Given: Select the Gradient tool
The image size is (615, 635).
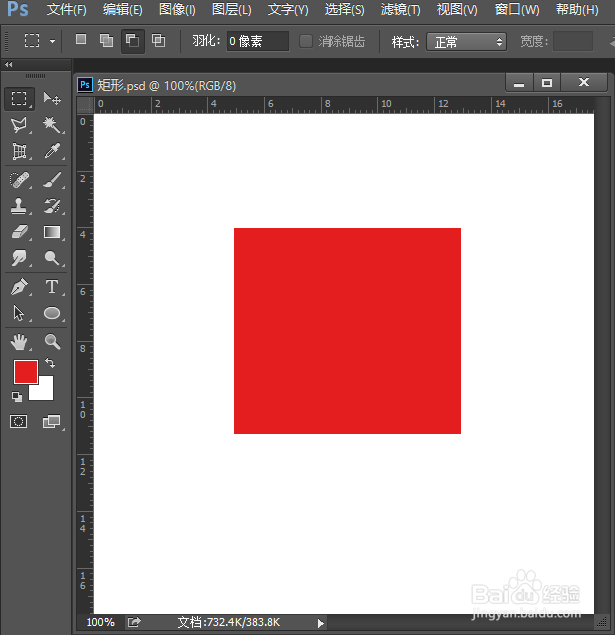Looking at the screenshot, I should (x=52, y=232).
